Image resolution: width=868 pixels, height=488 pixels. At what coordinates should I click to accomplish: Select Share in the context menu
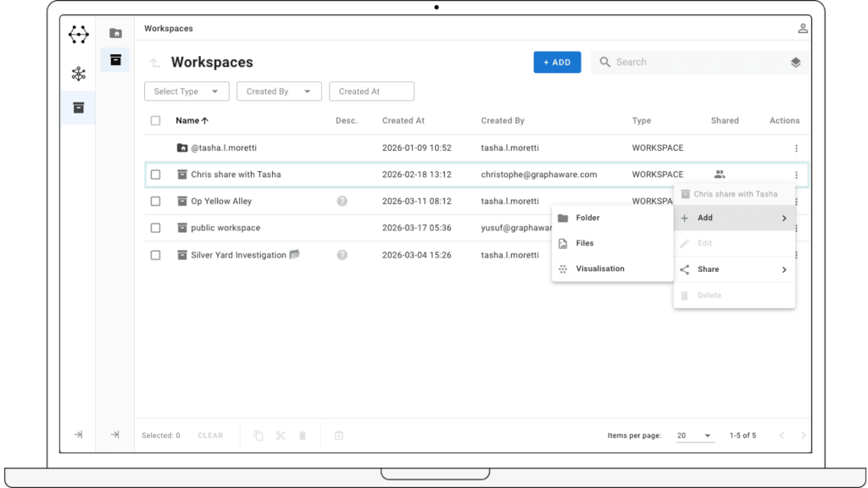tap(734, 269)
